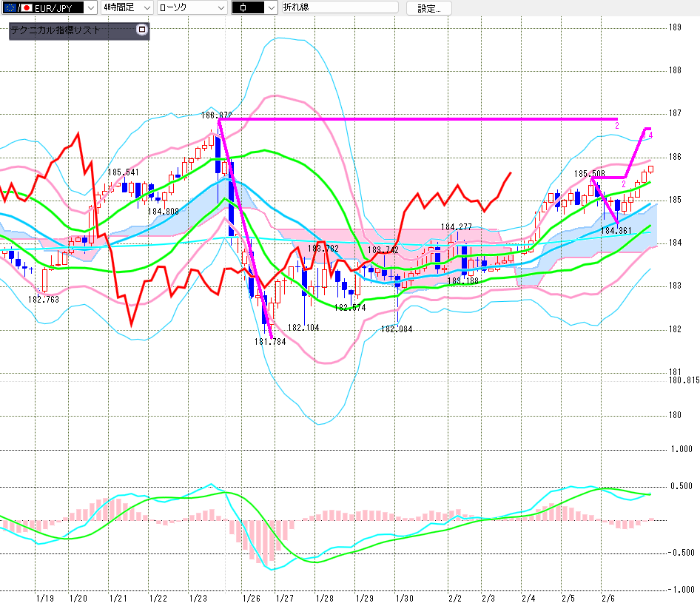Click the 181.784 low price label
Image resolution: width=700 pixels, height=606 pixels.
coord(269,343)
